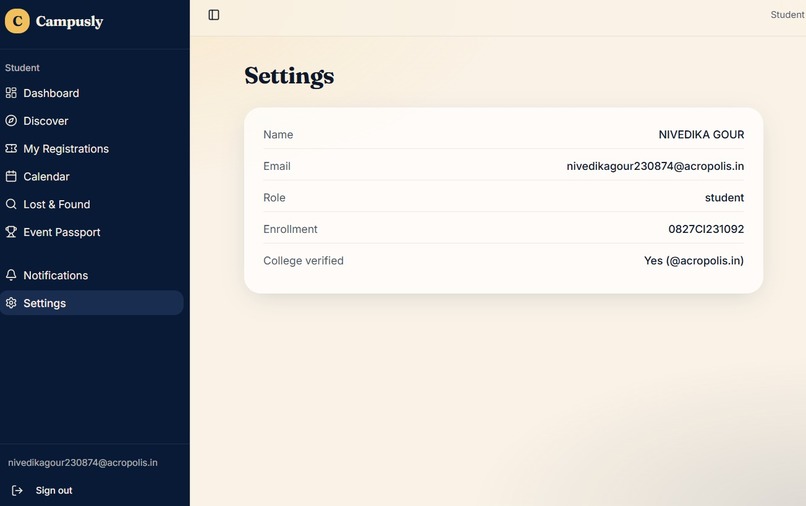Click the enrollment number 0827CI231092
The image size is (806, 506).
[x=706, y=229]
